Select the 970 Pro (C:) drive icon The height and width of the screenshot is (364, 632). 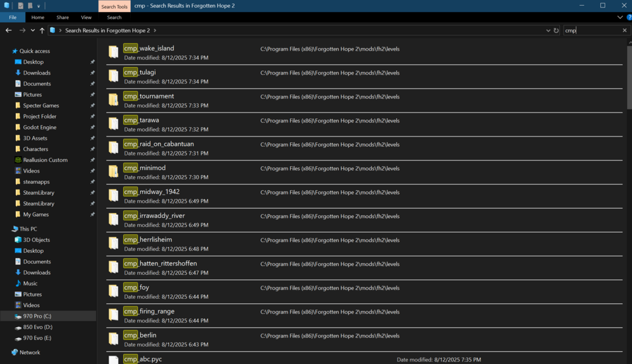[x=18, y=316]
